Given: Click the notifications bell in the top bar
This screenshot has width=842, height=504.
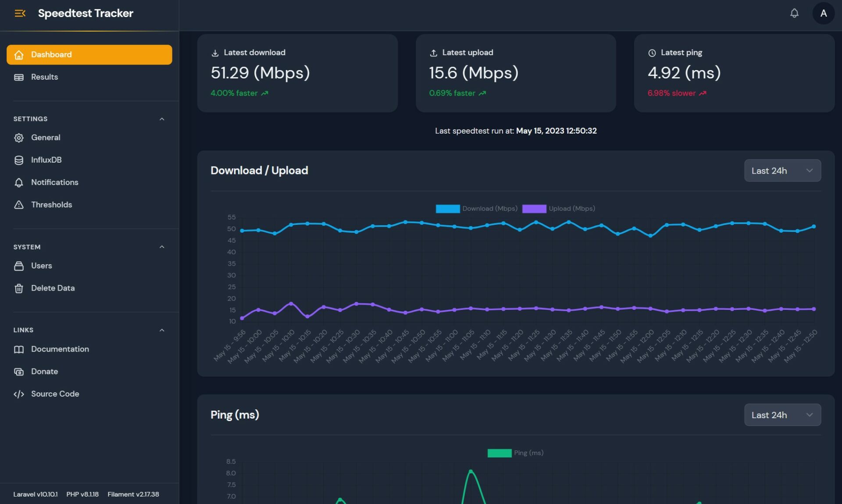Looking at the screenshot, I should (x=794, y=13).
